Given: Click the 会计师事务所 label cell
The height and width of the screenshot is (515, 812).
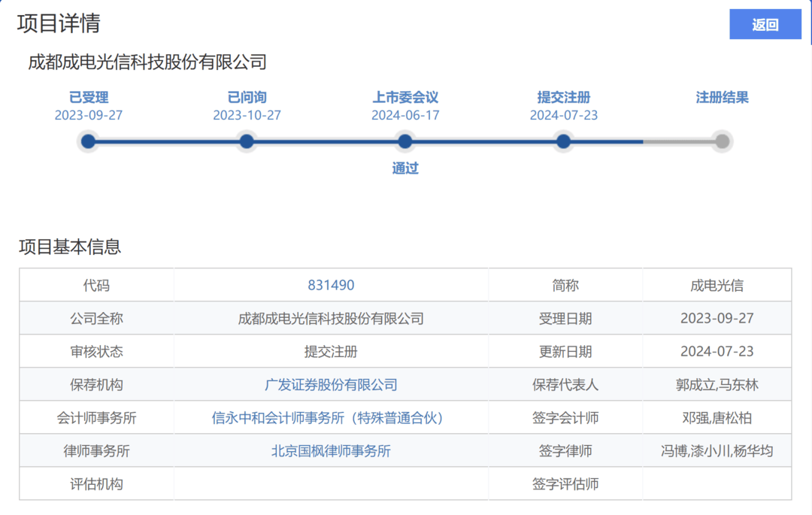Looking at the screenshot, I should point(96,418).
